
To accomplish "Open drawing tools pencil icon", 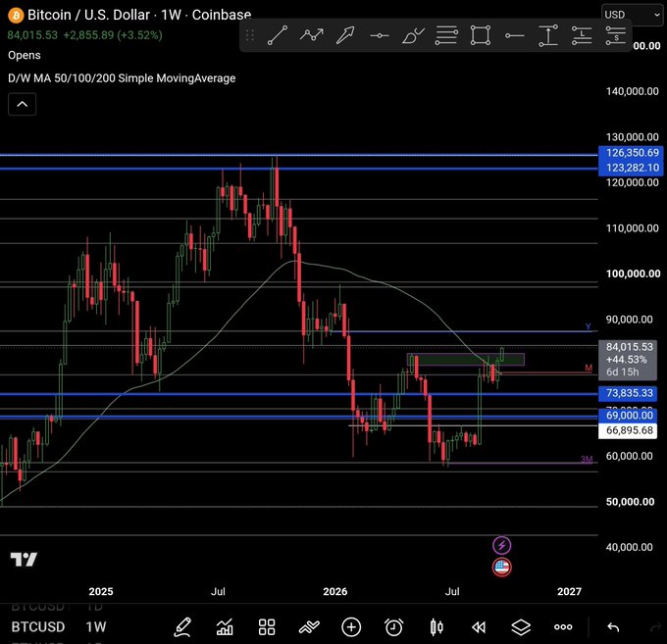I will tap(182, 627).
